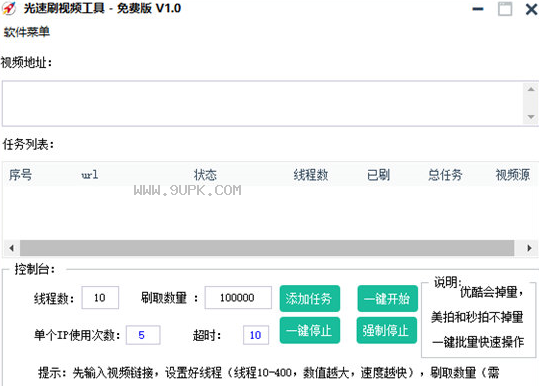Click right arrow of task list scrollbar
Screen dimensions: 539x386
(529, 248)
